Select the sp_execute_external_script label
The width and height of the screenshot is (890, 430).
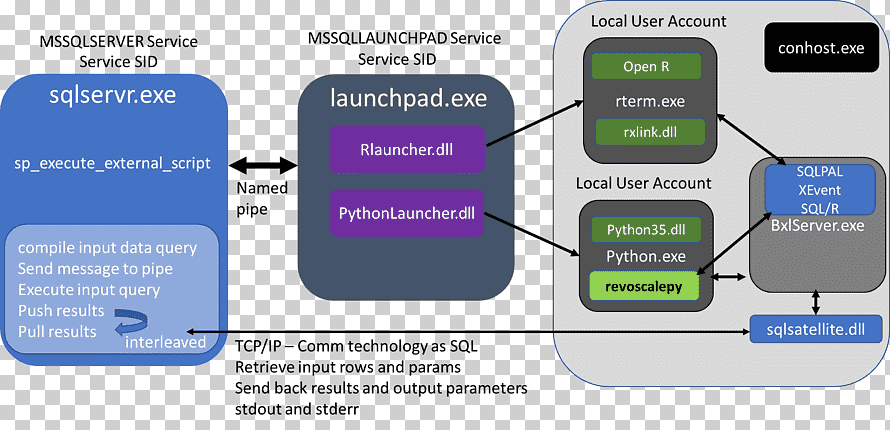(x=112, y=163)
